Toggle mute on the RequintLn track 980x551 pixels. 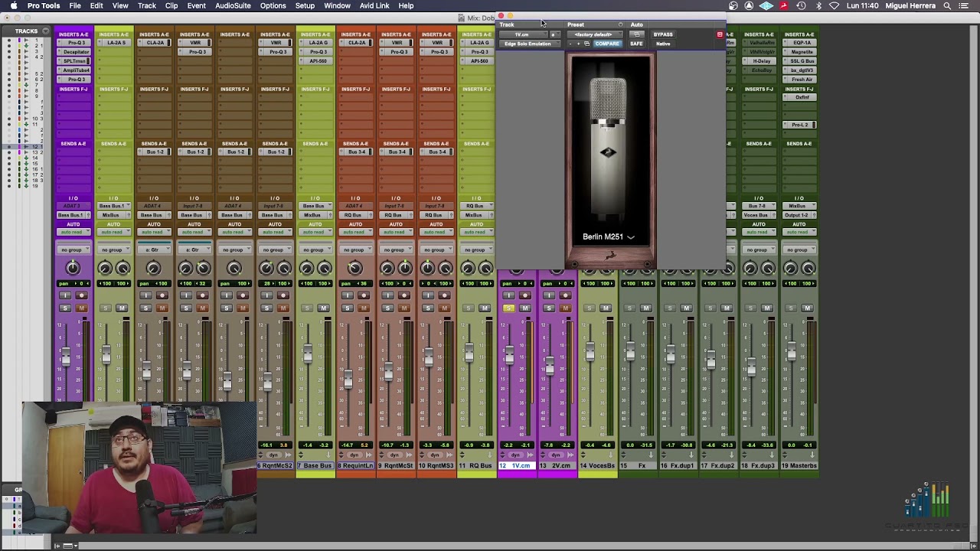(x=364, y=308)
